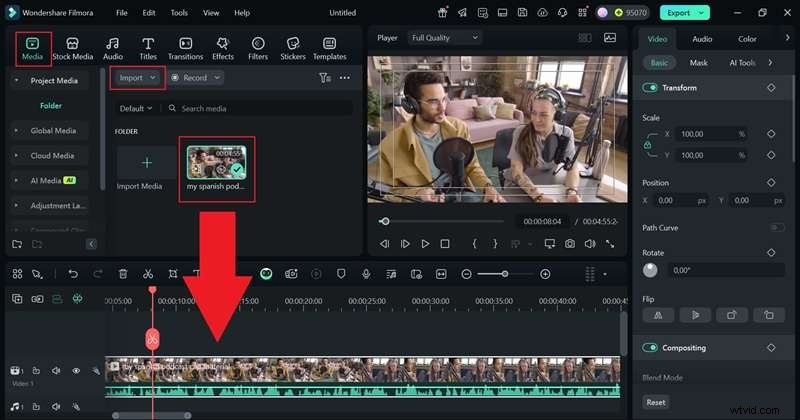The image size is (800, 420).
Task: Take a snapshot with the camera icon
Action: [569, 243]
